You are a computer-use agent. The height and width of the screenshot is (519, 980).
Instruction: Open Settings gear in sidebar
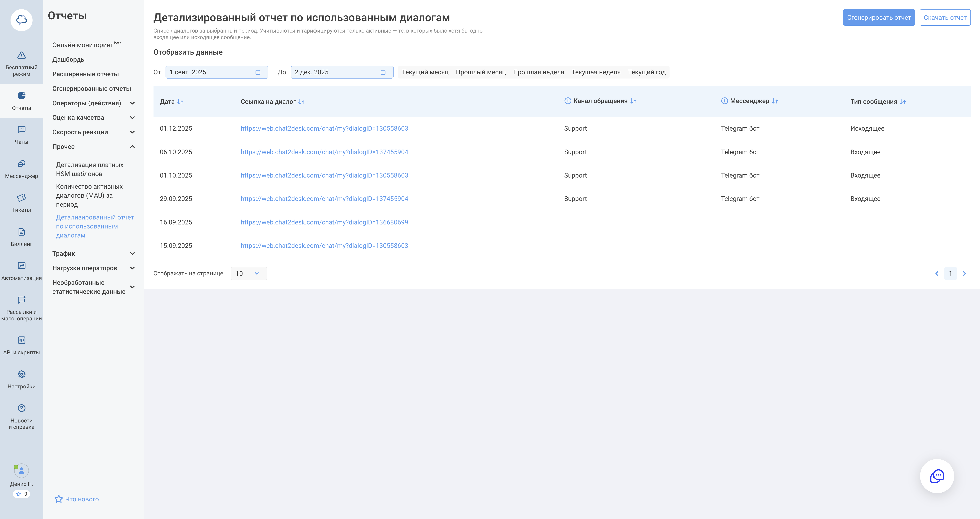[x=21, y=374]
